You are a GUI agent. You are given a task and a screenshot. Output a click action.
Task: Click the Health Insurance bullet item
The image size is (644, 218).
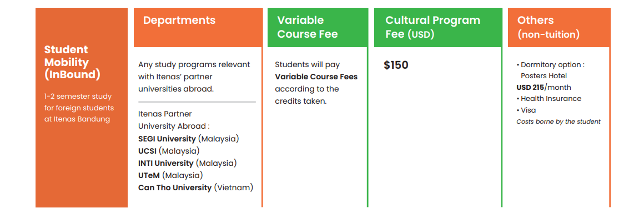coord(549,99)
